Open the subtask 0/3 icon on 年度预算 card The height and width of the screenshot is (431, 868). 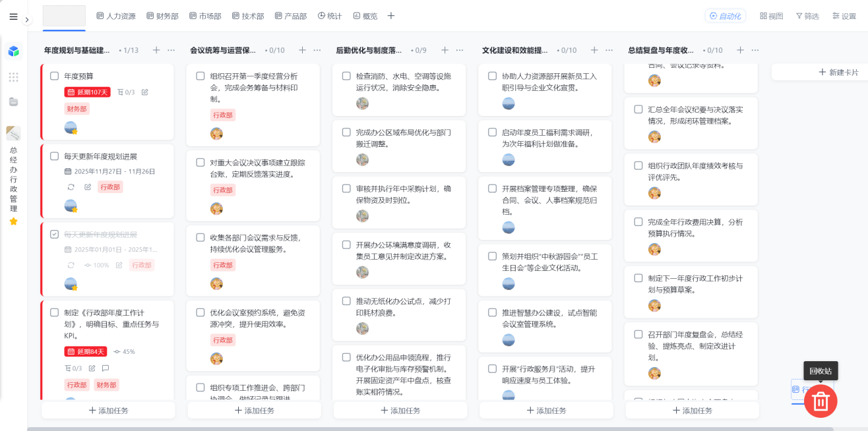point(125,92)
